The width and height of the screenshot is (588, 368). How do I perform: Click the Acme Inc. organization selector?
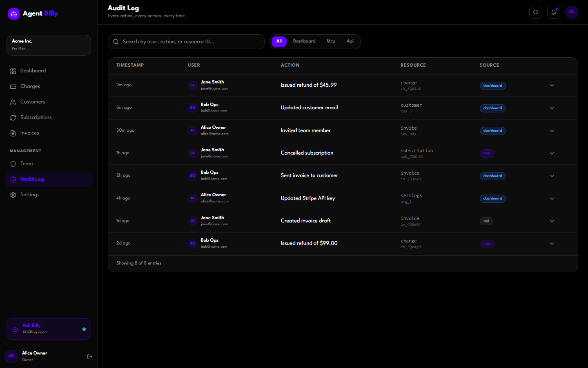[x=49, y=45]
